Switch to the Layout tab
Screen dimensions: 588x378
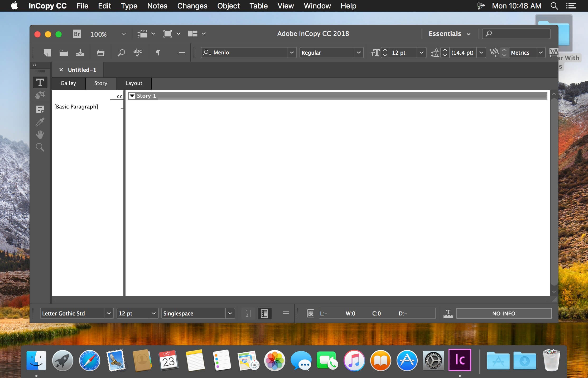point(134,83)
